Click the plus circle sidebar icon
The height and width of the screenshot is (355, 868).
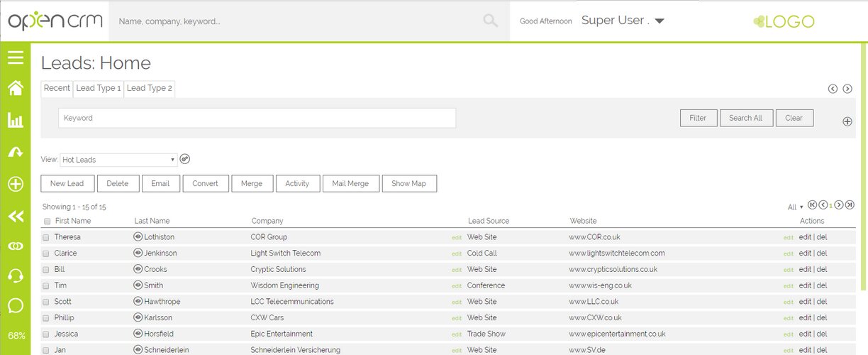tap(15, 185)
